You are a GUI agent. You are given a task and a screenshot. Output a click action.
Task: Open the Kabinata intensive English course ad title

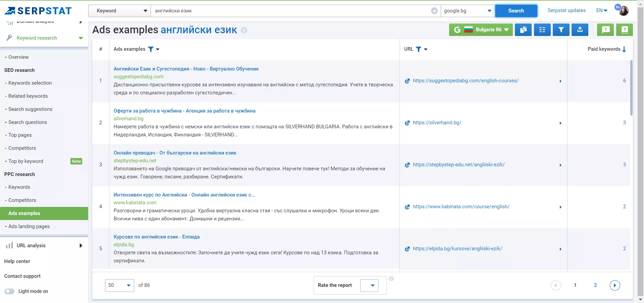(184, 195)
